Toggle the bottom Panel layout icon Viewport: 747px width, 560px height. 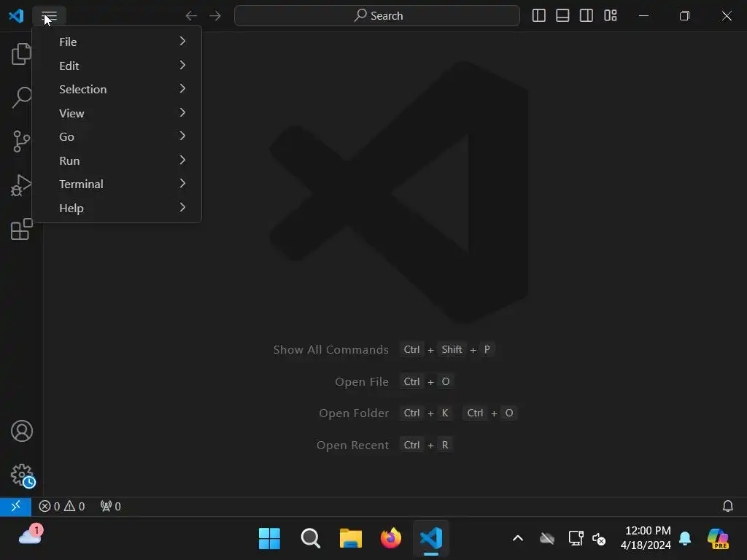[562, 16]
